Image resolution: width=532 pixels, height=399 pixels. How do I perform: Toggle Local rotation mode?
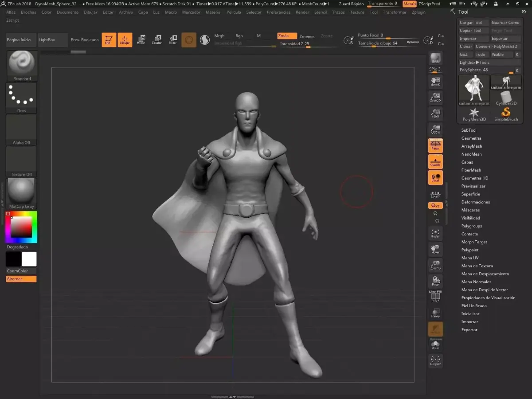tap(435, 177)
